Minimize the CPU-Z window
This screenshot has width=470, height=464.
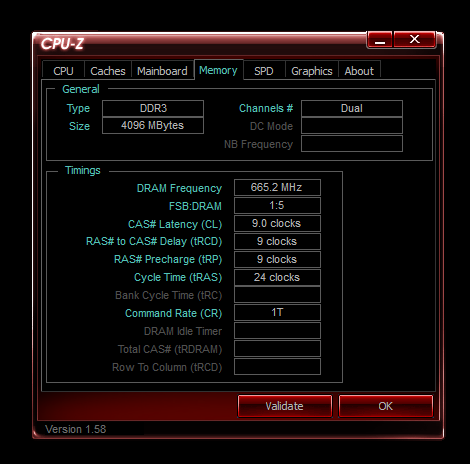[380, 40]
